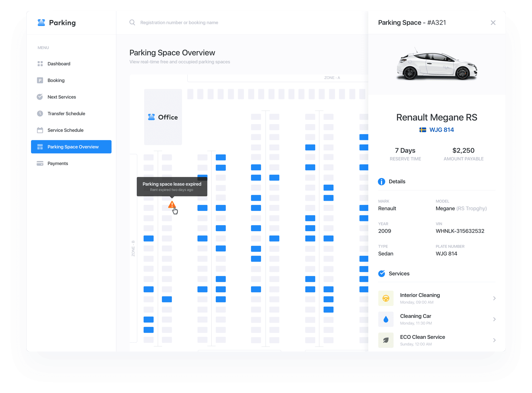Click the search magnifier icon
532x393 pixels.
click(x=132, y=22)
